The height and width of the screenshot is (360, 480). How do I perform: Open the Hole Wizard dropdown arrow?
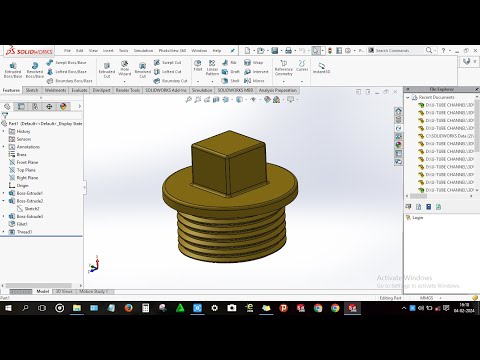point(124,81)
